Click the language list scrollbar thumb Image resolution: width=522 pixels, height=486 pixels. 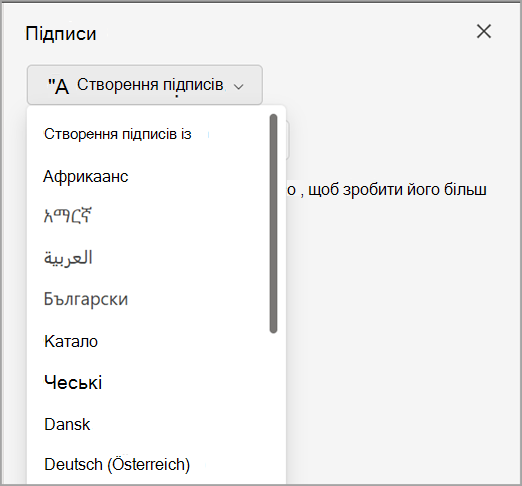[273, 223]
